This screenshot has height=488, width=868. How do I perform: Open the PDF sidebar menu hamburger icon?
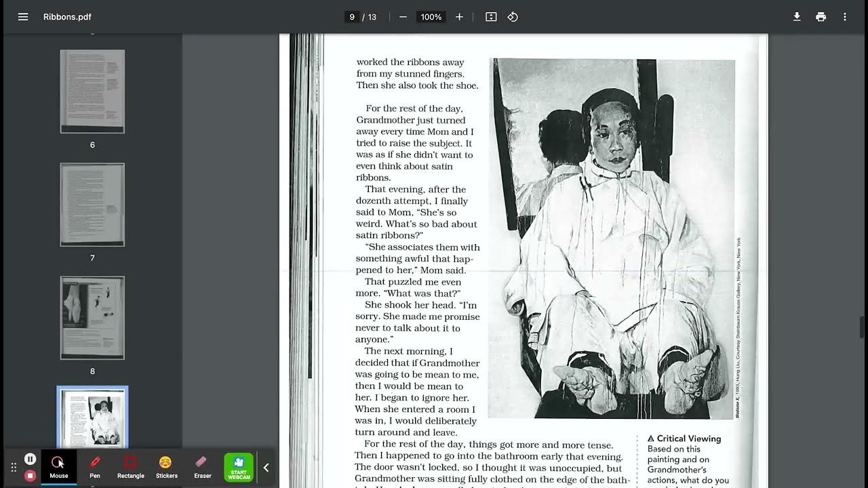click(23, 17)
